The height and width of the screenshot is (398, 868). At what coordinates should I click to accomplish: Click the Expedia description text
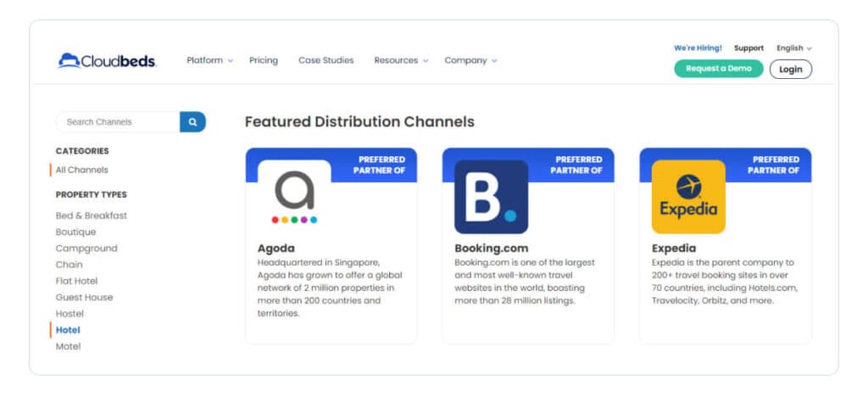(725, 282)
